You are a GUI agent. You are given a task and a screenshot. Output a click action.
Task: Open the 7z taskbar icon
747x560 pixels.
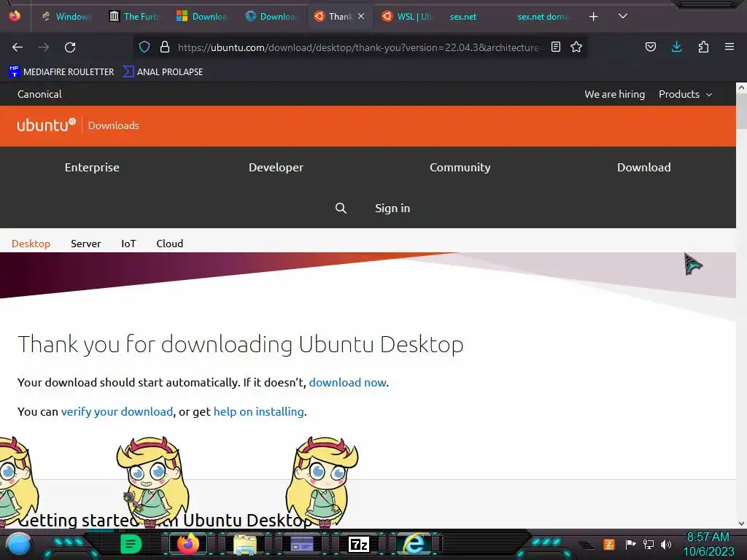[359, 544]
